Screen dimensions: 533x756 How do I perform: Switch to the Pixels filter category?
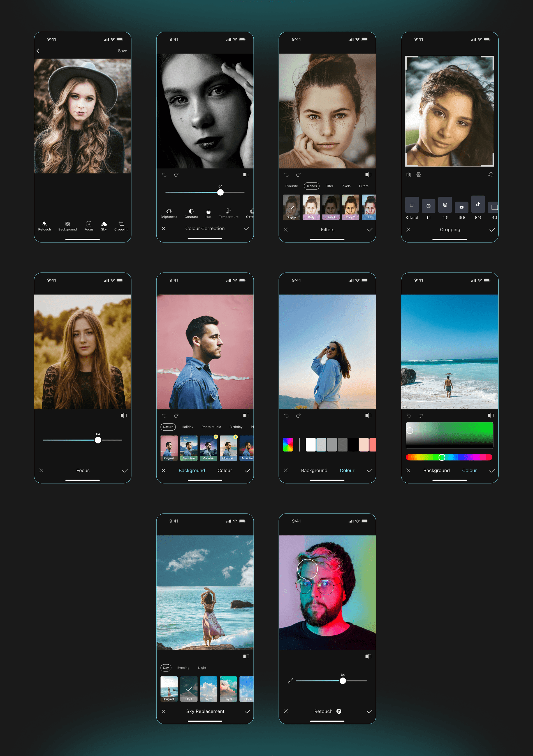[346, 186]
